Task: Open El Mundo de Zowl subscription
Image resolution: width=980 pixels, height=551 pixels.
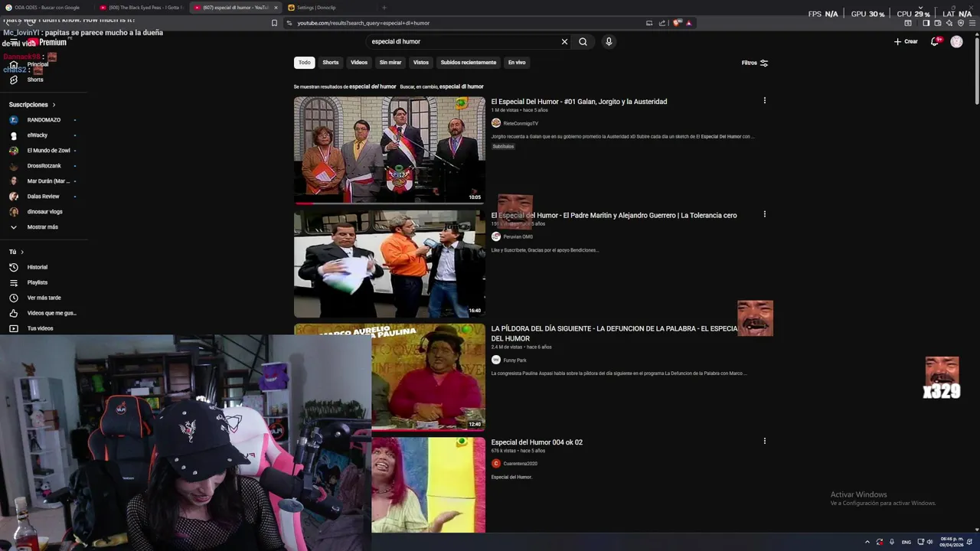Action: 48,151
